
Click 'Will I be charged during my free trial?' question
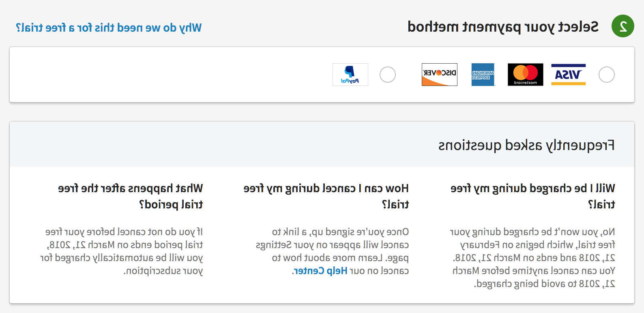532,196
